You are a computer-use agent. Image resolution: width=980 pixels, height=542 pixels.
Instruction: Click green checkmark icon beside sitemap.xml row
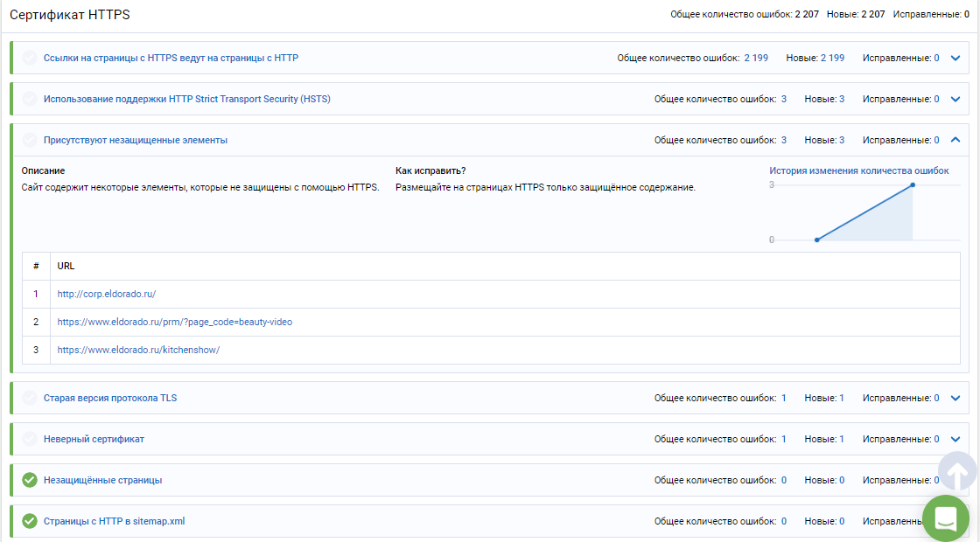tap(30, 521)
